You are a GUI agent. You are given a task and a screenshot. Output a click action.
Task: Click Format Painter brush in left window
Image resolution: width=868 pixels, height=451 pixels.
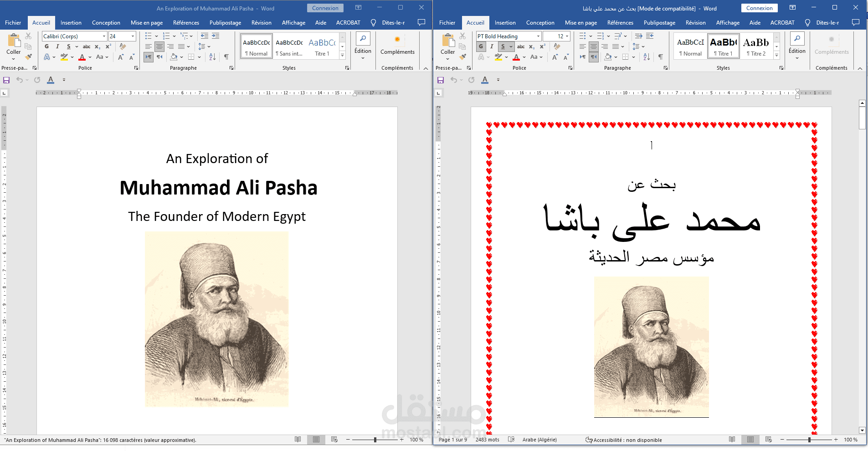pyautogui.click(x=28, y=57)
